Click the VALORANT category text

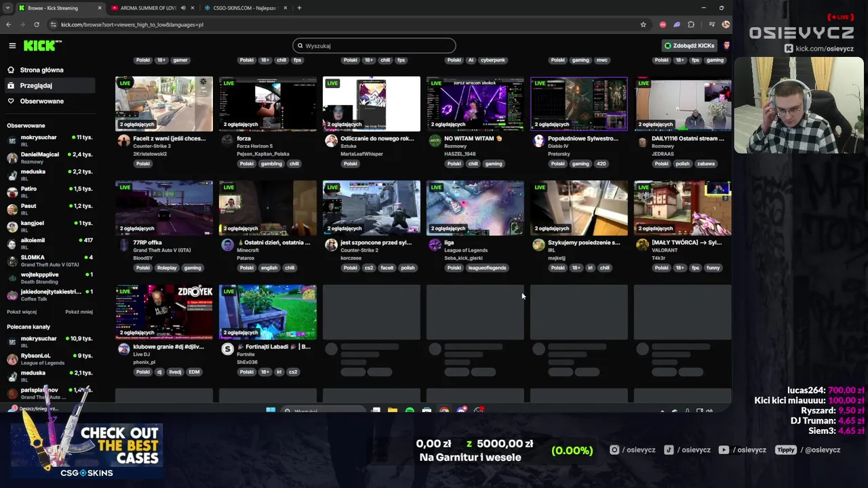pyautogui.click(x=664, y=250)
